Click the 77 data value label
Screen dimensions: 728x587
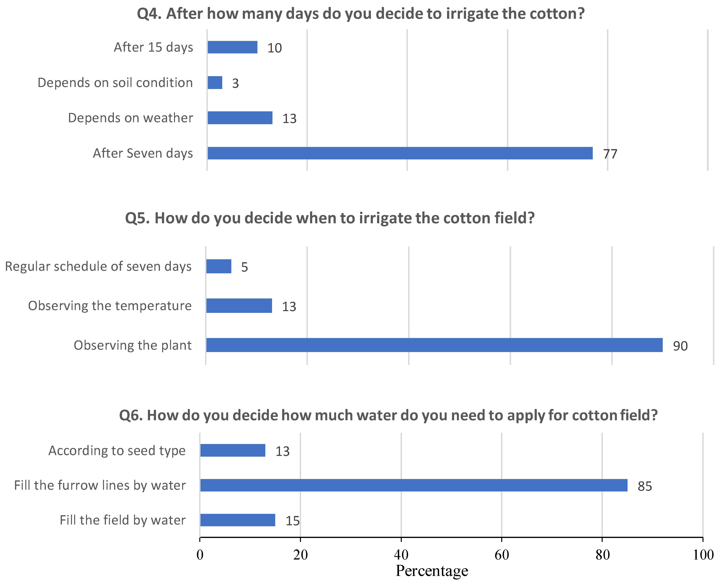coord(610,154)
